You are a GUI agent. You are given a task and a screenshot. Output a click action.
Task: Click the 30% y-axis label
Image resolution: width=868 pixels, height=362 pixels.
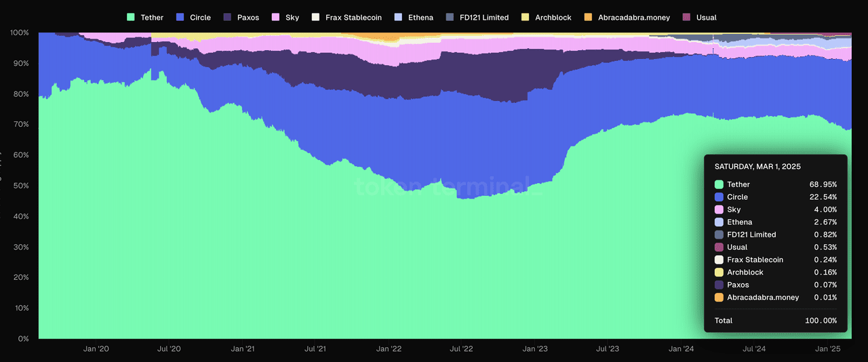[x=21, y=247]
